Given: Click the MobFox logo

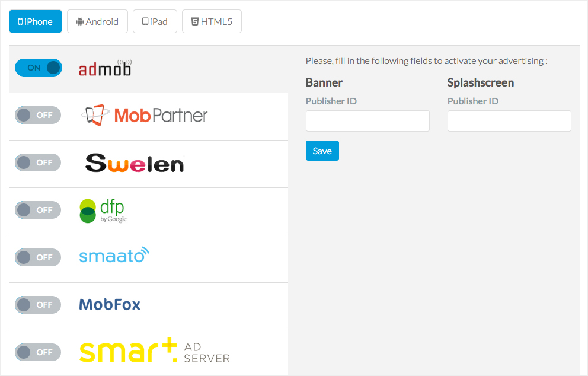Looking at the screenshot, I should (x=110, y=304).
